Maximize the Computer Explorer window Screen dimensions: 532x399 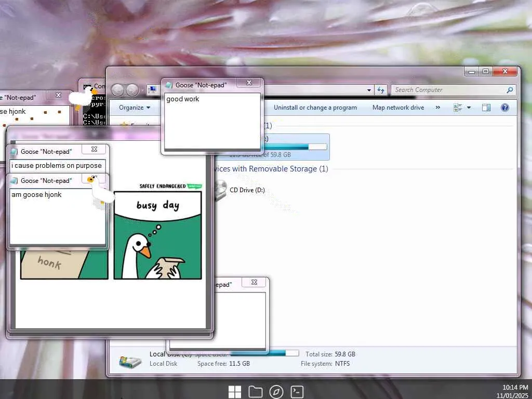coord(486,72)
